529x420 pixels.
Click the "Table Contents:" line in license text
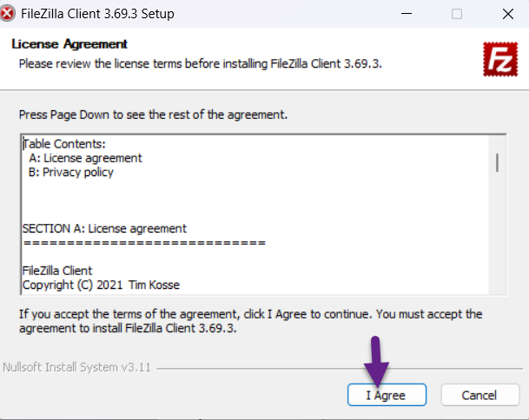(65, 144)
